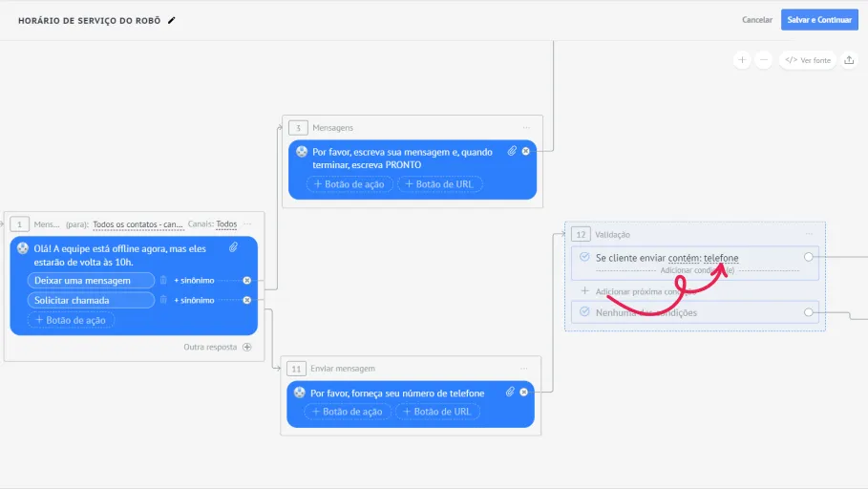Edit text 'Por favor, forneça seu número de telefone'
The height and width of the screenshot is (489, 868).
click(397, 393)
